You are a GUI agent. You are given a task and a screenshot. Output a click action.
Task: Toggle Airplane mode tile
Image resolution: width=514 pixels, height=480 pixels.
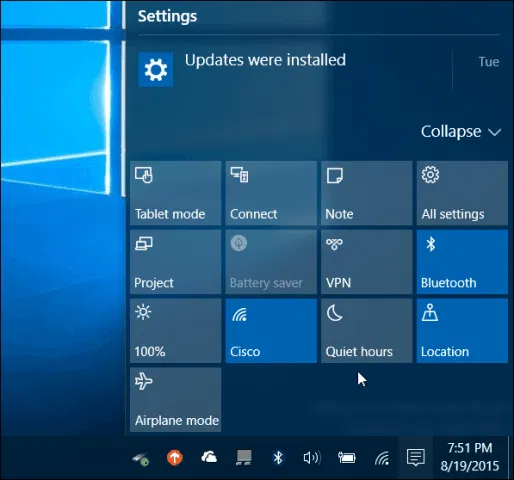(x=175, y=400)
